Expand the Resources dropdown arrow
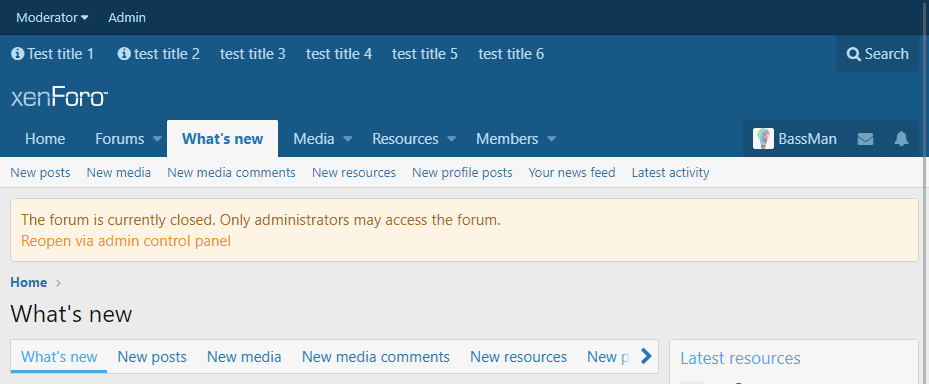 click(x=451, y=139)
